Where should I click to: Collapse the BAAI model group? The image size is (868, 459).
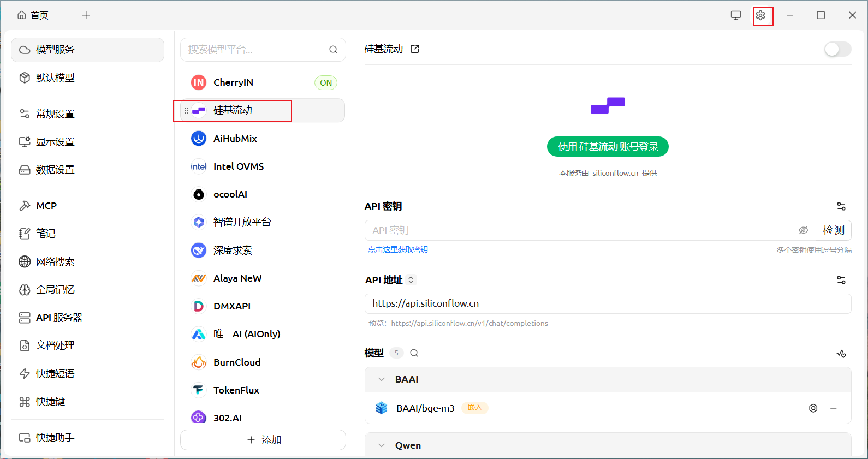pyautogui.click(x=382, y=379)
